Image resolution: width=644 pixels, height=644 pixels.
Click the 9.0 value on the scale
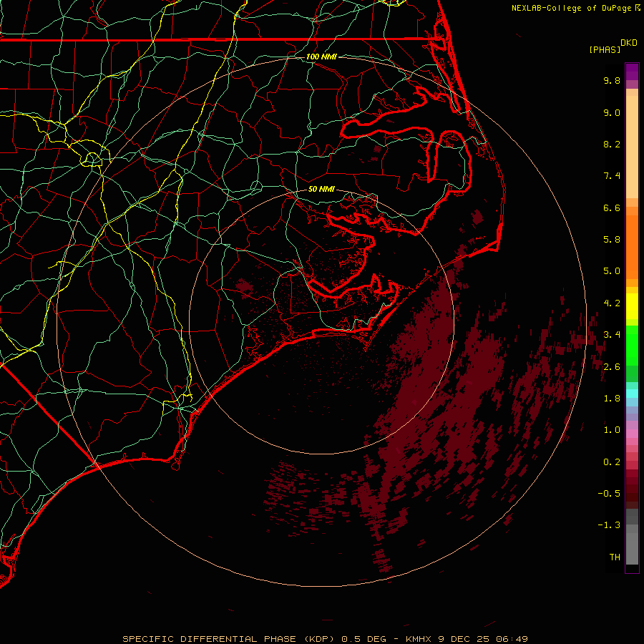click(612, 113)
